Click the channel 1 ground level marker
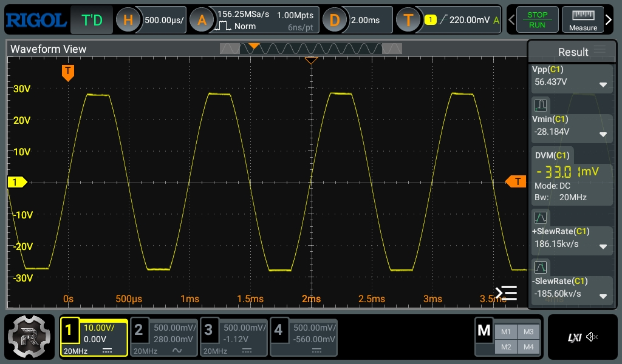The height and width of the screenshot is (364, 622). click(18, 182)
